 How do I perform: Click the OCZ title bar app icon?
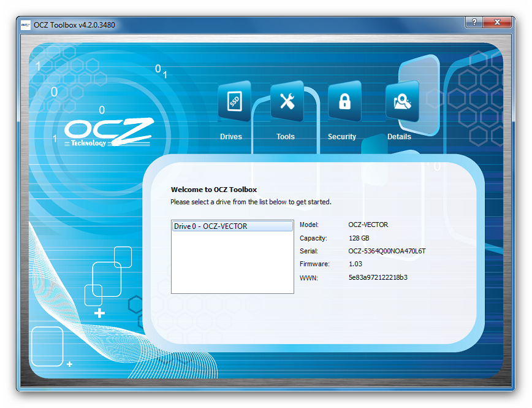pos(26,25)
